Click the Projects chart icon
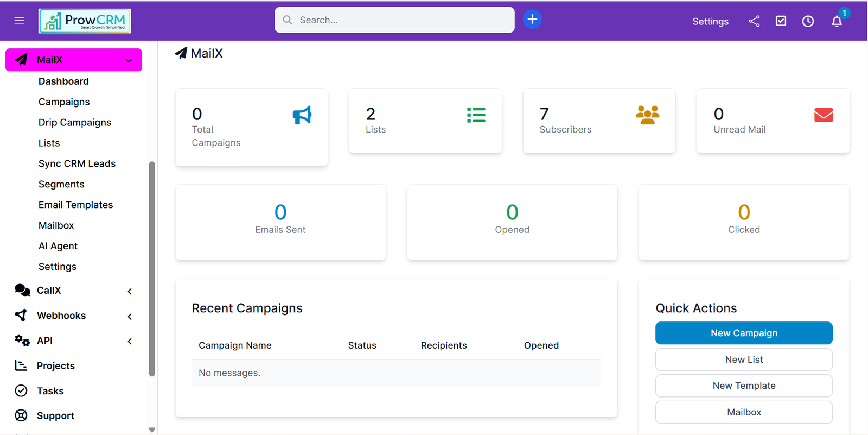868x435 pixels. [21, 365]
